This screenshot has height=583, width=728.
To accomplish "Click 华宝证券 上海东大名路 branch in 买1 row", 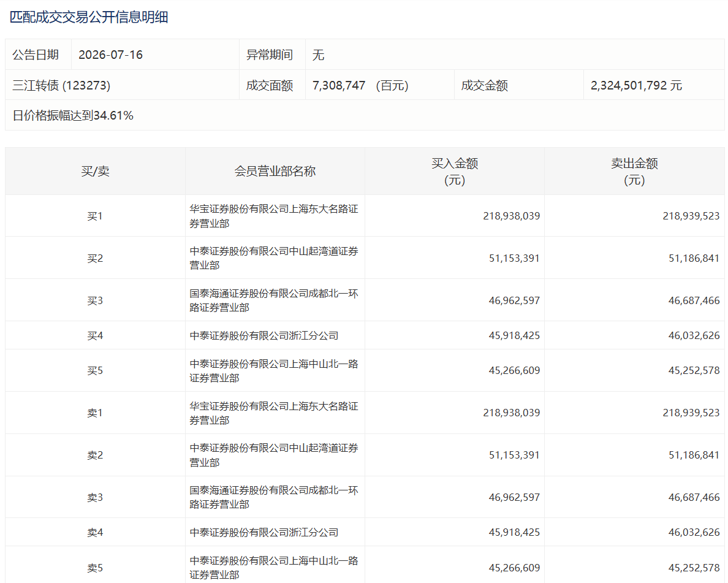I will point(274,216).
